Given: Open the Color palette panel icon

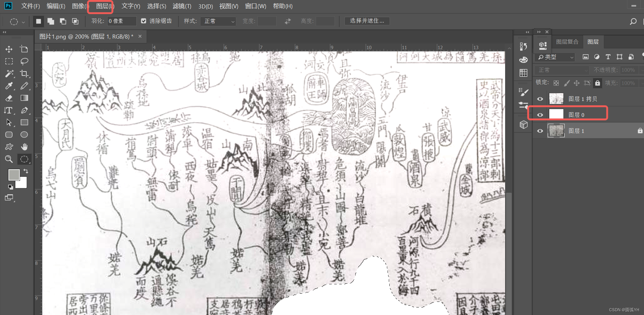Looking at the screenshot, I should [523, 60].
